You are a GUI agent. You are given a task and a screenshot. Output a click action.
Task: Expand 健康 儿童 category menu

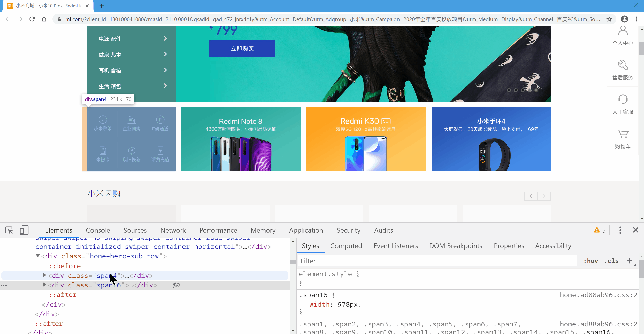(132, 54)
